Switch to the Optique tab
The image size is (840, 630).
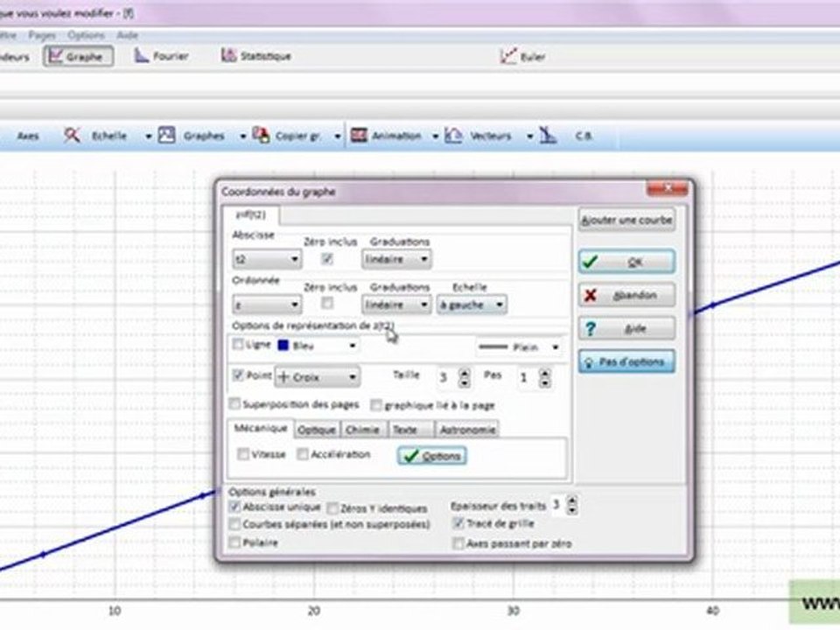coord(317,430)
